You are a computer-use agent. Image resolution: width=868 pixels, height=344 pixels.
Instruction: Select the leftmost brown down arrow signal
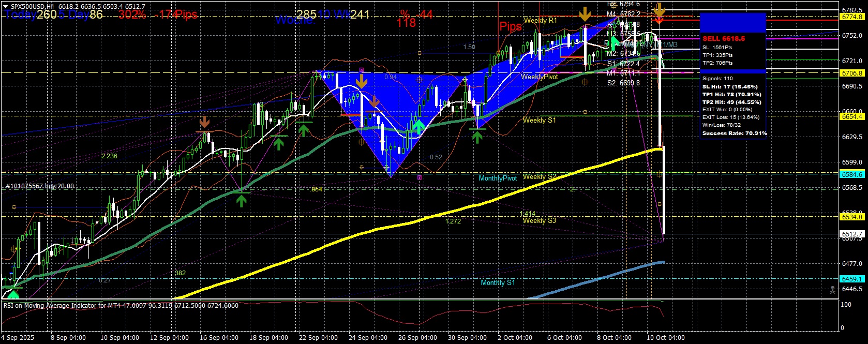pos(205,122)
